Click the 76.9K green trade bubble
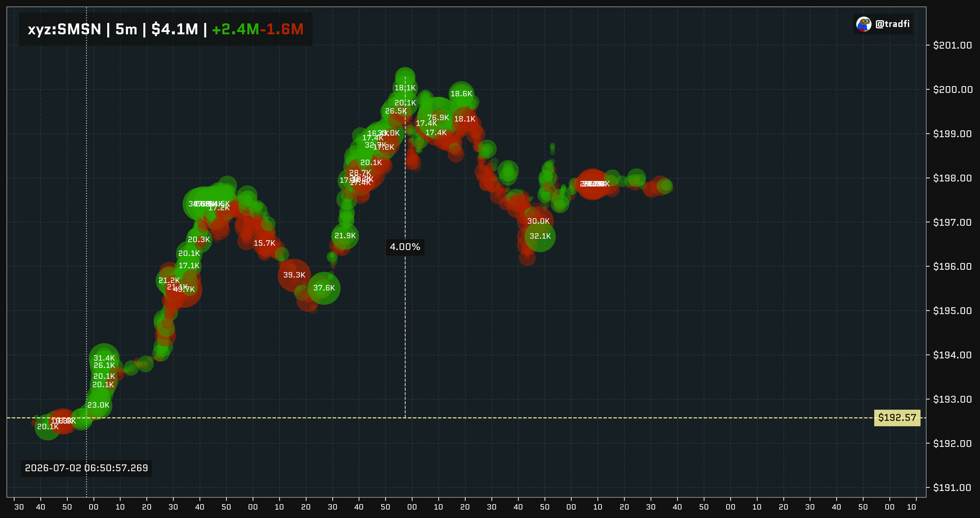This screenshot has height=518, width=980. (438, 118)
